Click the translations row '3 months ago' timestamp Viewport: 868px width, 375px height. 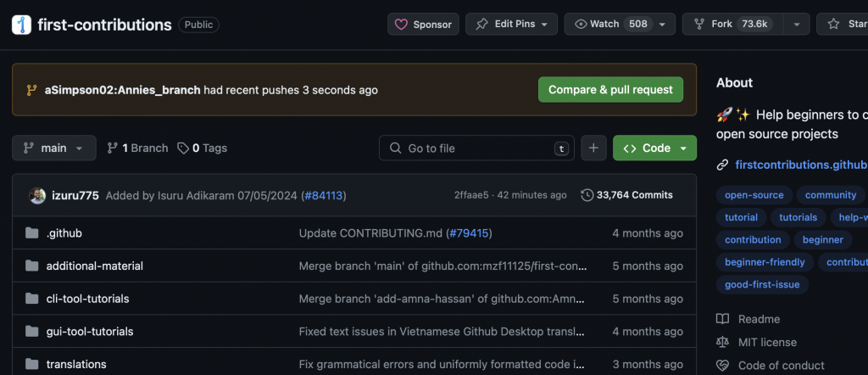click(648, 364)
